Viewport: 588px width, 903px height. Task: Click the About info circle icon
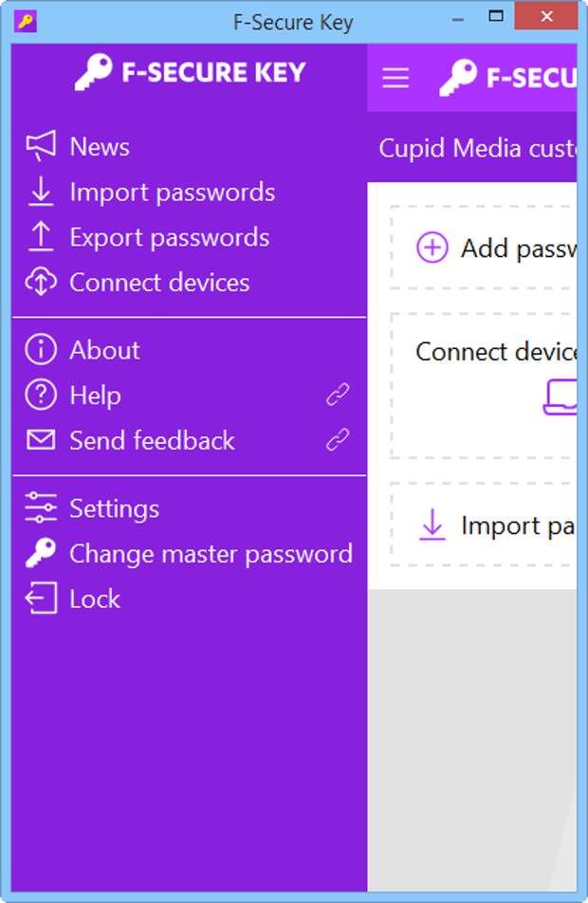41,350
